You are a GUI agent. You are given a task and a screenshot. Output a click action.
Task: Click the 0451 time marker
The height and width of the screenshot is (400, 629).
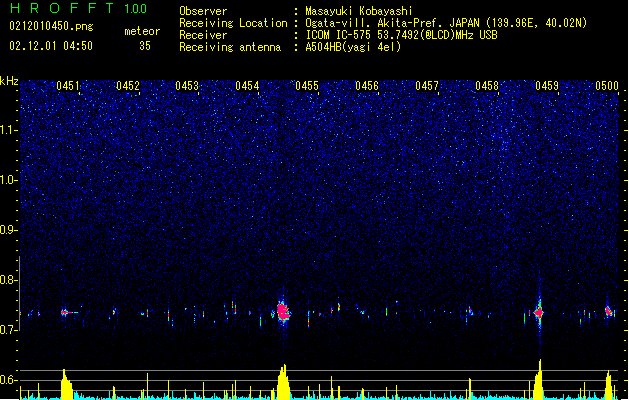point(67,85)
